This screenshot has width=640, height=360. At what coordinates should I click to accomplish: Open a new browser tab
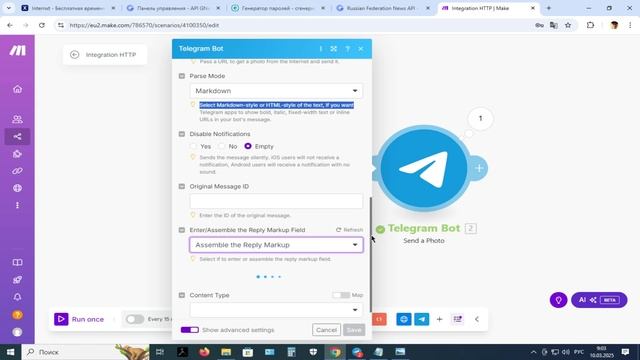(x=549, y=8)
